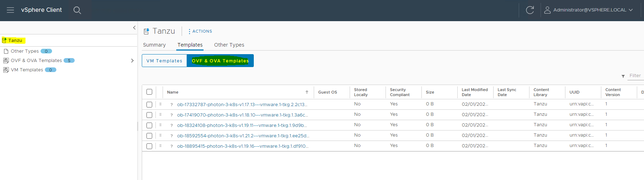Click the unknown-type icon of ob-18592554
This screenshot has height=180, width=644.
(x=172, y=136)
